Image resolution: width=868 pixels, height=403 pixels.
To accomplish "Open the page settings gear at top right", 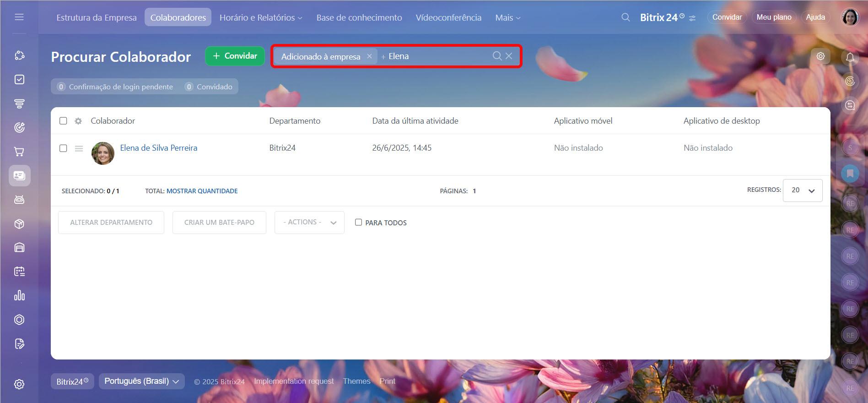I will pos(821,56).
